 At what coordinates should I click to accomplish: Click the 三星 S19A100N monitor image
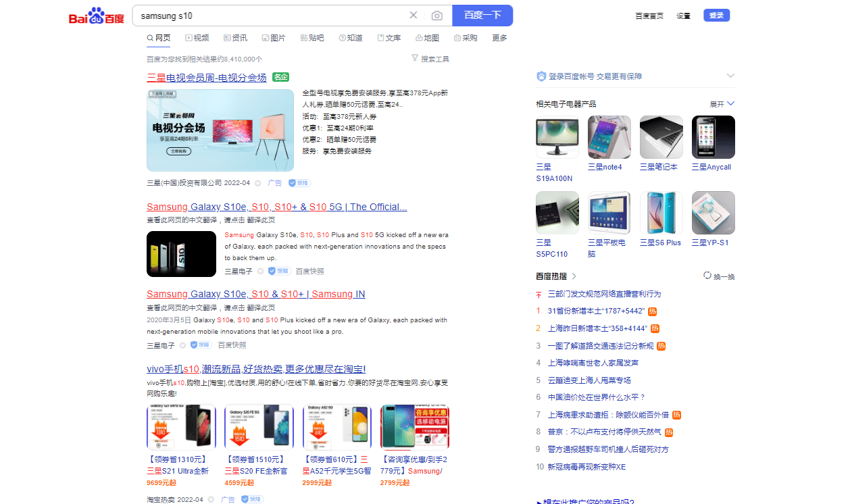[x=557, y=137]
